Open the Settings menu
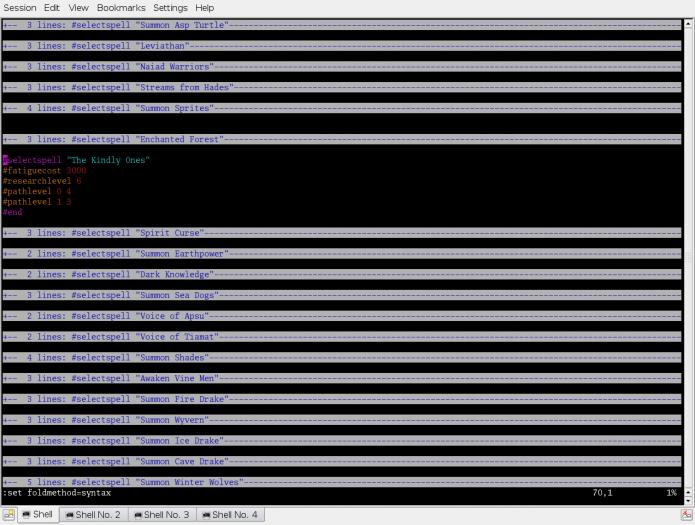Screen dimensions: 695x525 click(x=170, y=7)
